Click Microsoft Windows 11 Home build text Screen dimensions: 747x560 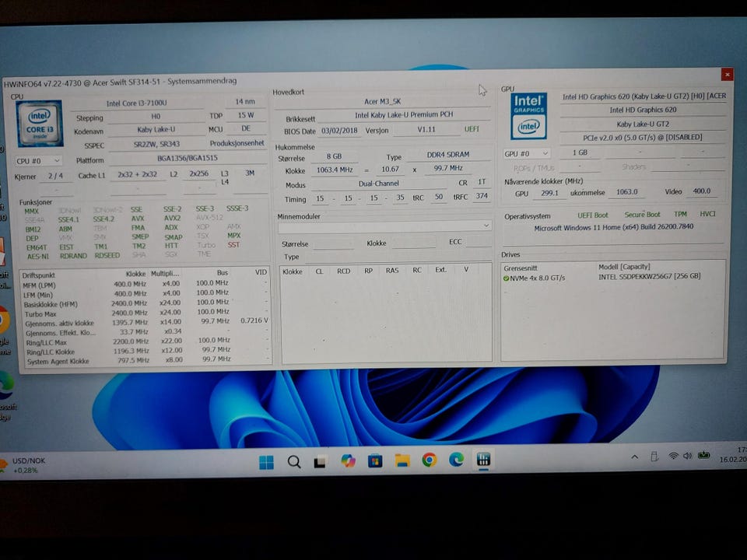(x=614, y=228)
